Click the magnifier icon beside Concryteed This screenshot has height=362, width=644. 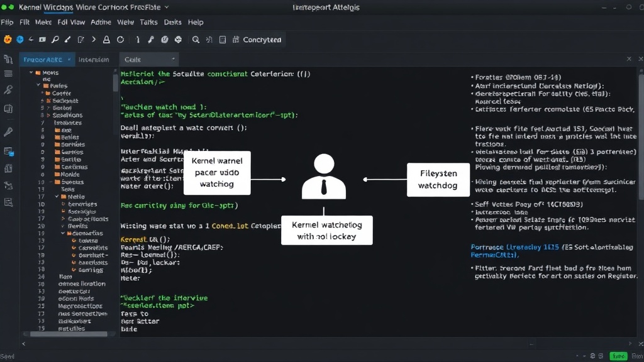point(196,40)
